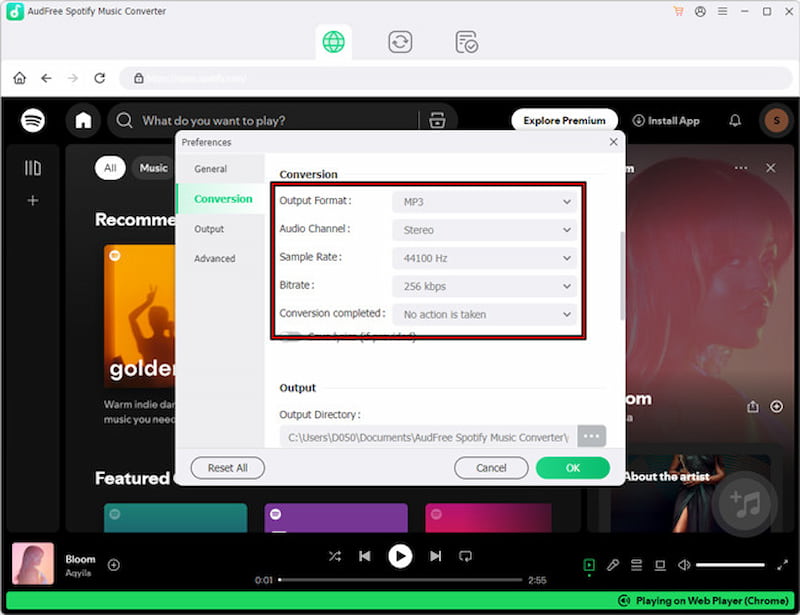Screen dimensions: 800x615
Task: Click the Spotify Home button
Action: 83,120
